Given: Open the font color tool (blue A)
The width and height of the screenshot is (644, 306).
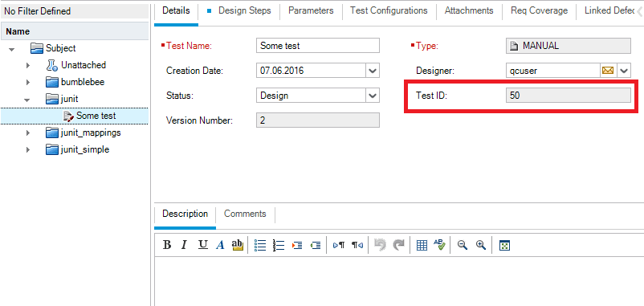Looking at the screenshot, I should tap(221, 245).
